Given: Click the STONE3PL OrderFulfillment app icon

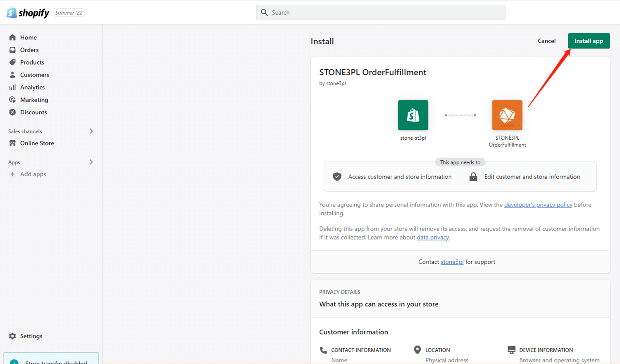Looking at the screenshot, I should point(507,115).
